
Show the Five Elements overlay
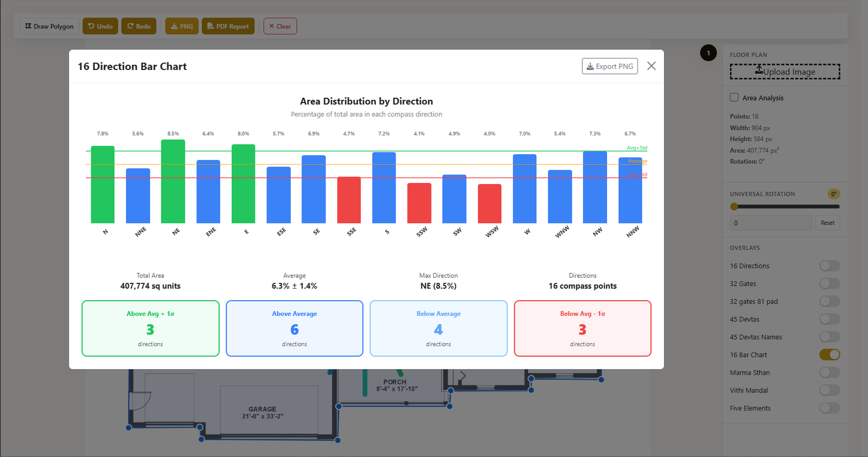pos(829,408)
